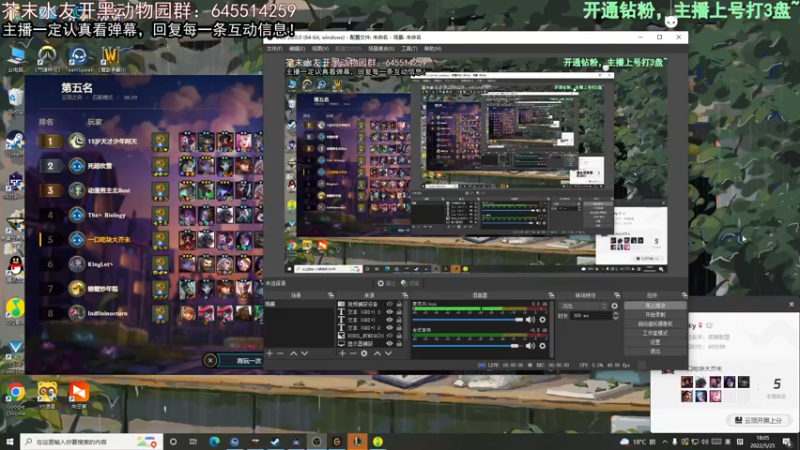Open TeamSpeak desktop shortcut
This screenshot has height=450, width=800.
tap(79, 59)
